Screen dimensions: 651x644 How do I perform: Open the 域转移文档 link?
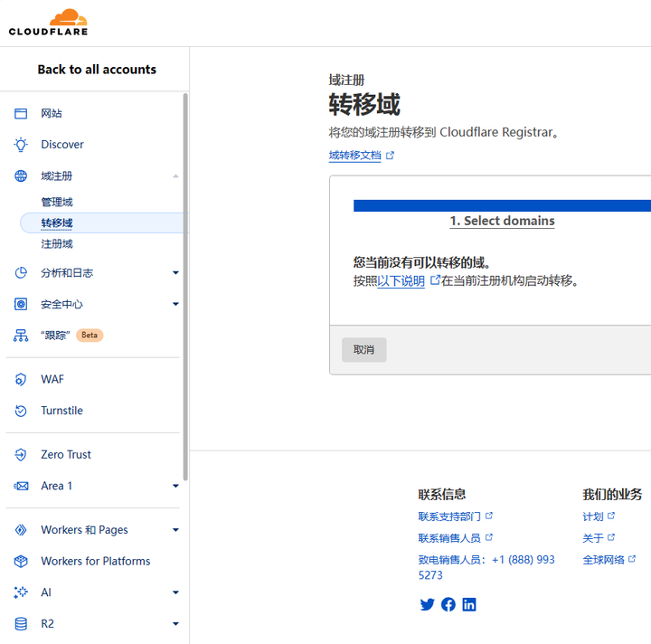point(355,156)
